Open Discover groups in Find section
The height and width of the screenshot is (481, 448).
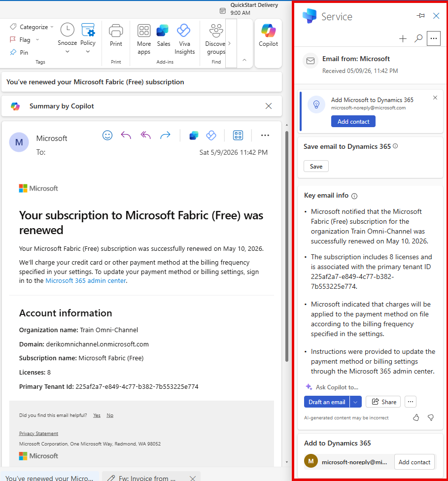click(x=215, y=39)
